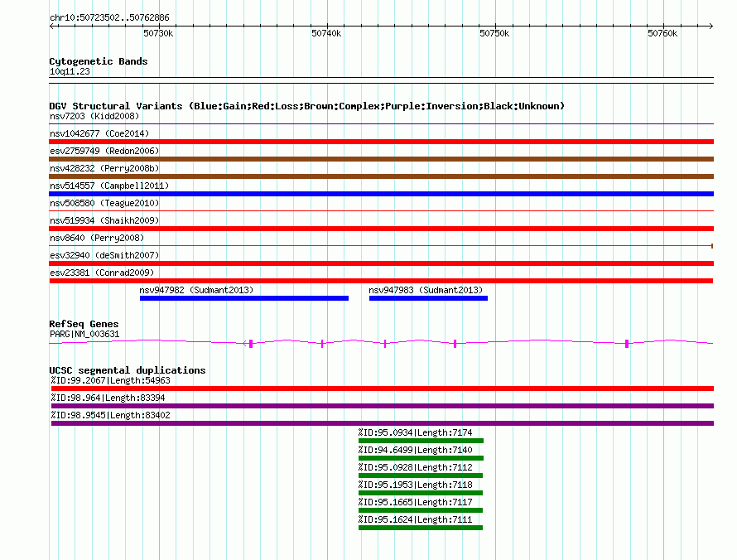Select the red nsv1042677 (Coe2014) loss bar
Image resolution: width=737 pixels, height=560 pixels.
[381, 142]
